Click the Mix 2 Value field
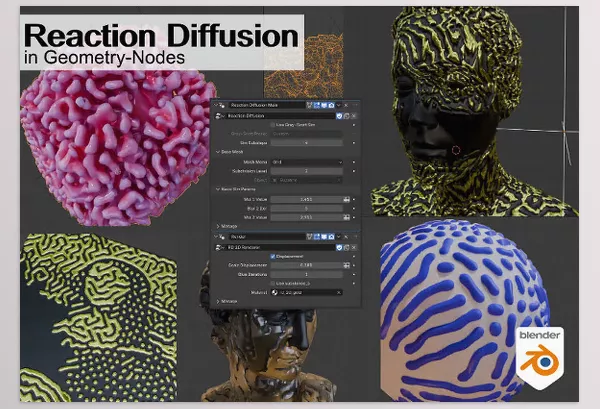The height and width of the screenshot is (409, 600). [x=307, y=217]
